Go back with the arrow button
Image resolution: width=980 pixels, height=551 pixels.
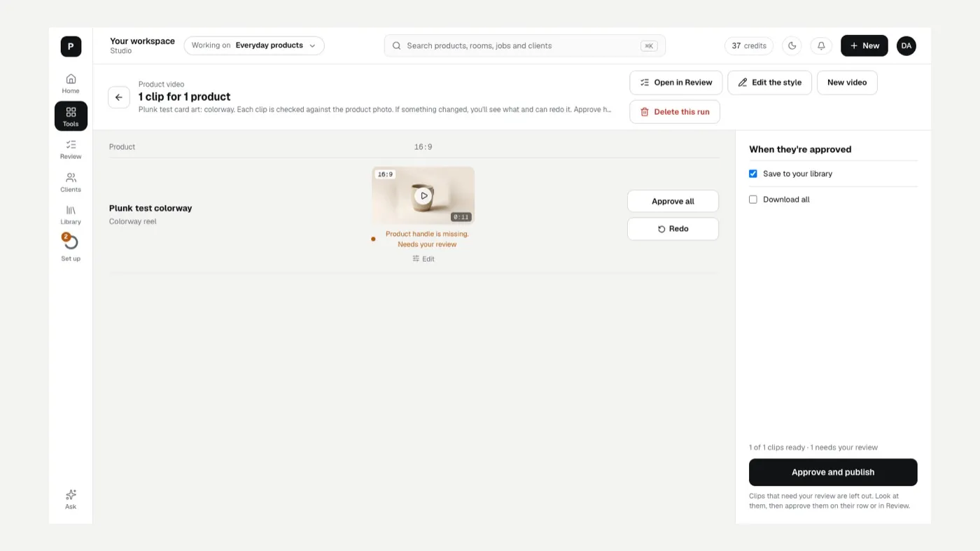[x=119, y=97]
